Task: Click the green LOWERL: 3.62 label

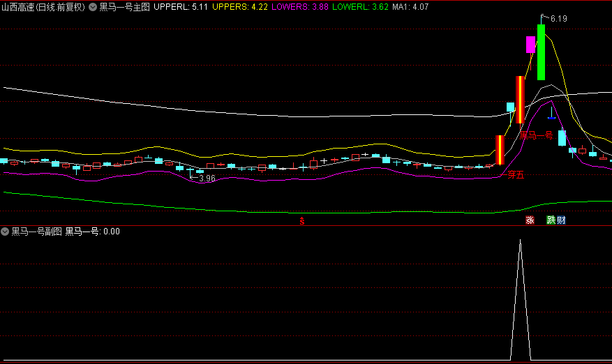Action: [360, 7]
